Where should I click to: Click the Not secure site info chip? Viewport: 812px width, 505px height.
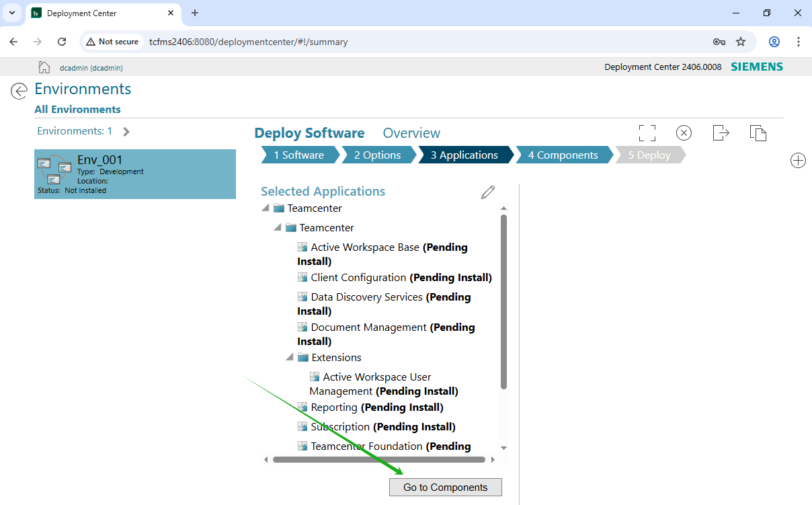point(113,42)
